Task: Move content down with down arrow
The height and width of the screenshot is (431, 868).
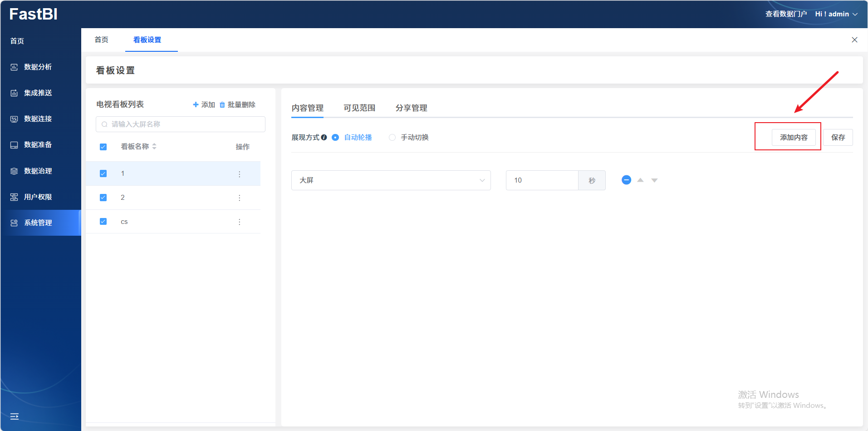Action: (654, 180)
